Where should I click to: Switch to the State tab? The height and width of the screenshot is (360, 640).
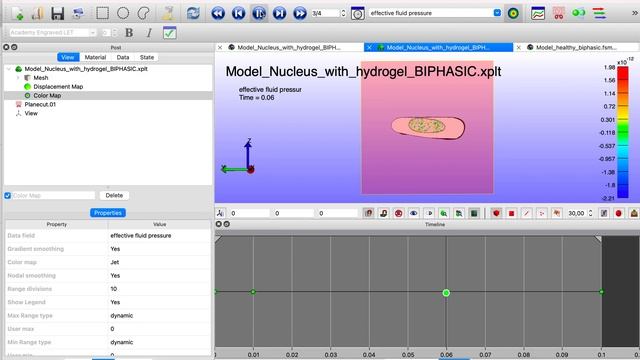point(147,57)
